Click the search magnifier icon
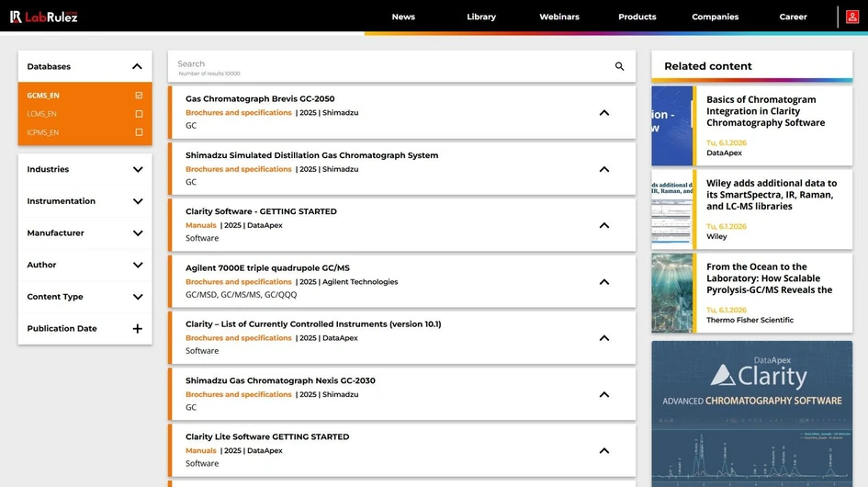Screen dimensions: 868x487 click(x=619, y=66)
